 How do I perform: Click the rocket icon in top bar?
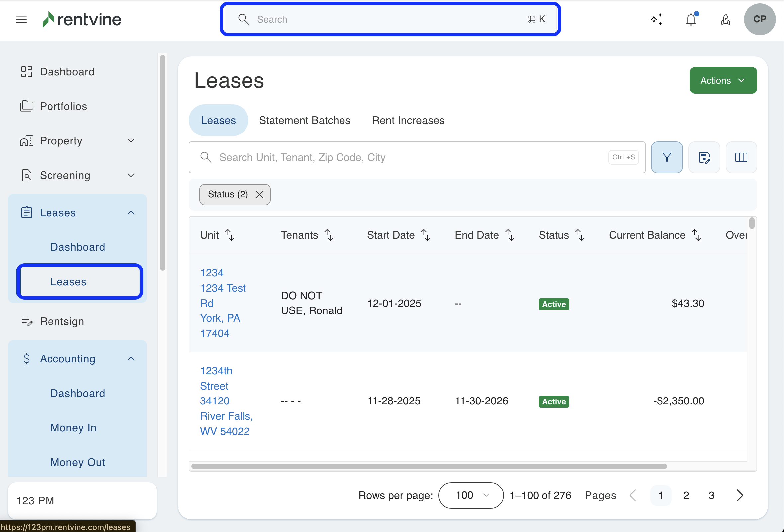(x=725, y=19)
